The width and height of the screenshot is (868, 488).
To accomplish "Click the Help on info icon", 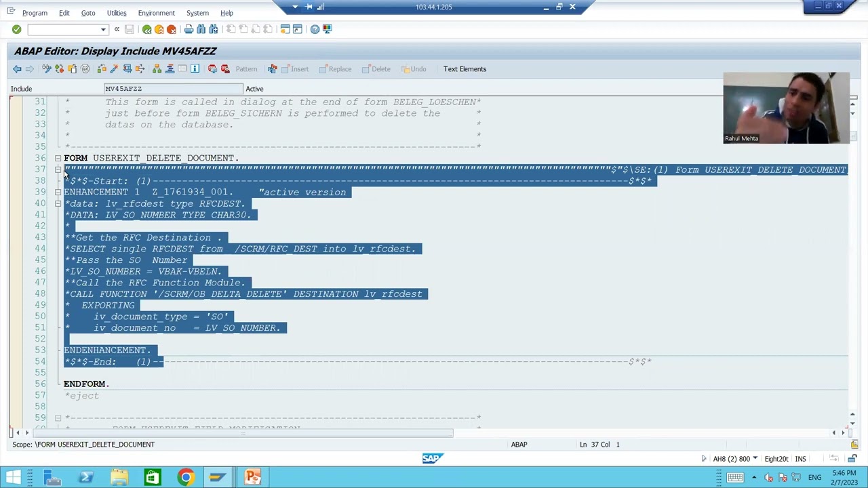I will 195,69.
